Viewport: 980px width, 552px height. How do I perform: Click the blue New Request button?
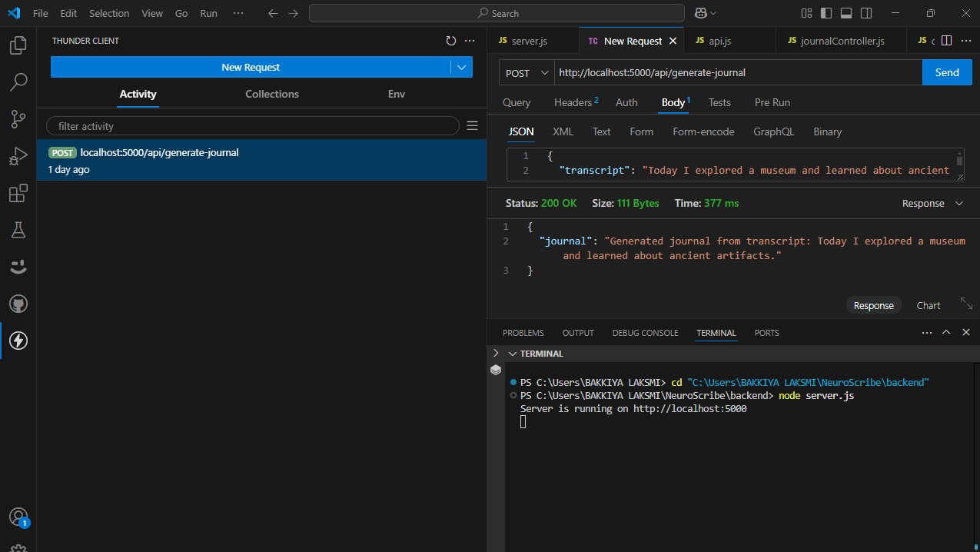(251, 68)
